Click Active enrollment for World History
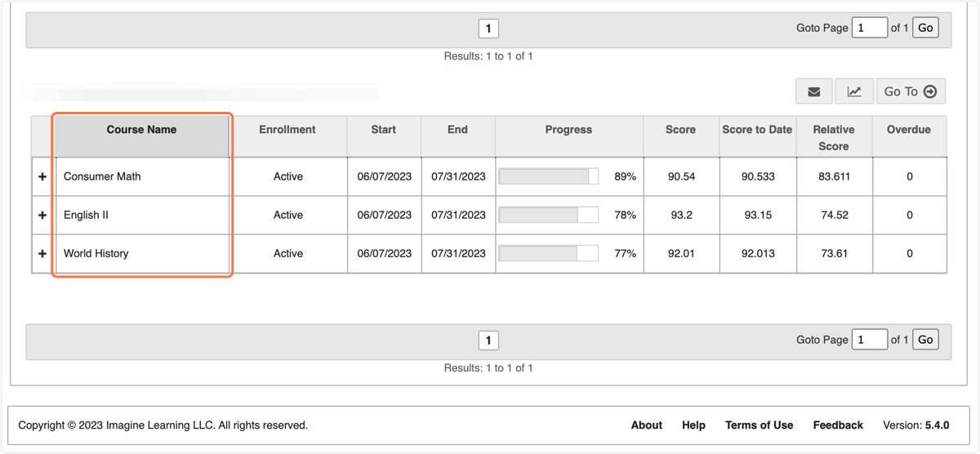Image resolution: width=980 pixels, height=454 pixels. click(x=288, y=253)
